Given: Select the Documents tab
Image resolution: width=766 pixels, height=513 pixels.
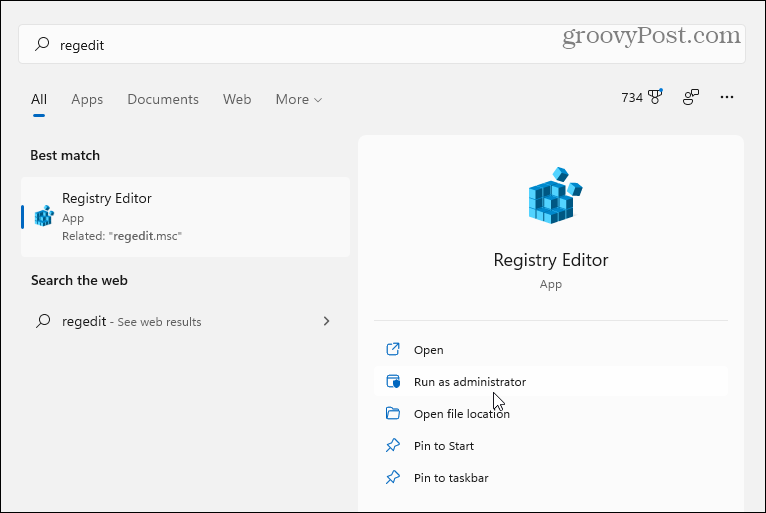Looking at the screenshot, I should tap(163, 99).
